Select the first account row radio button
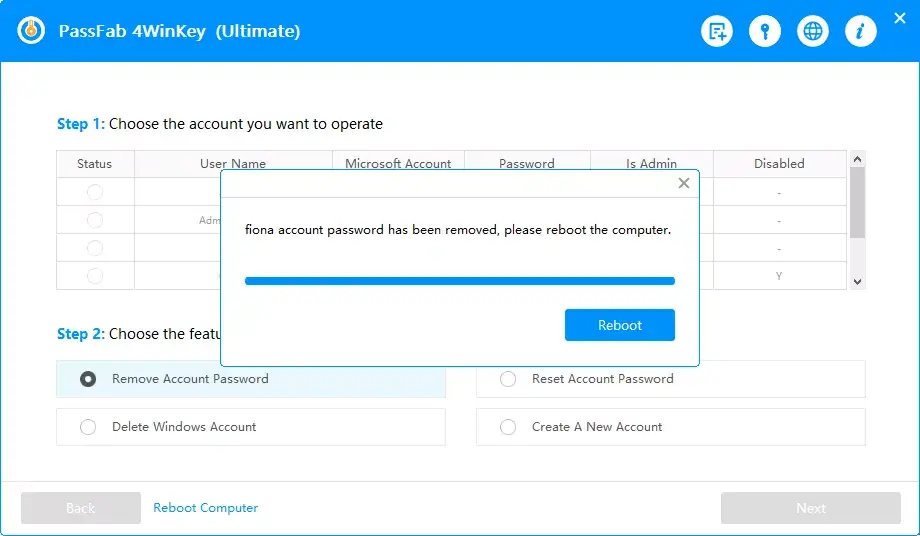The width and height of the screenshot is (920, 536). [95, 192]
